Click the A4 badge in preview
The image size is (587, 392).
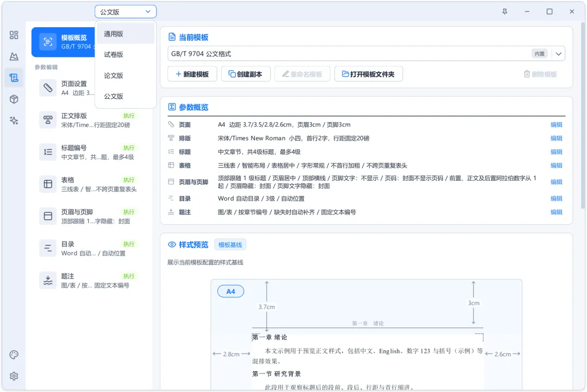pyautogui.click(x=230, y=292)
